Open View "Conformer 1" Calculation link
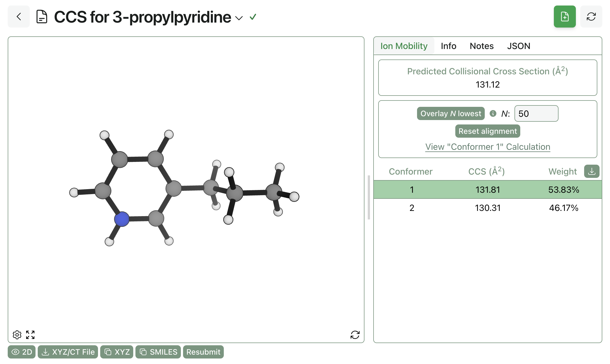 (488, 147)
